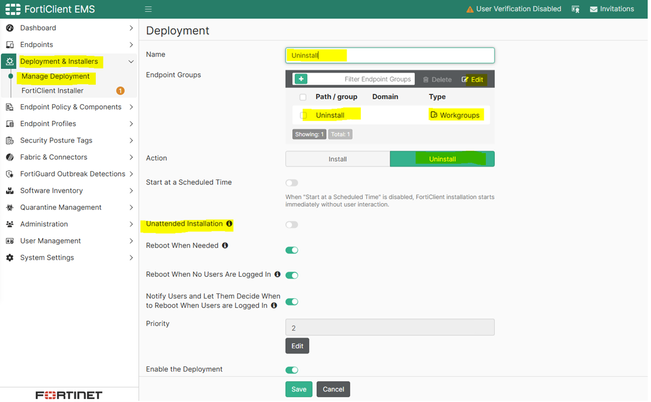Open the Administration menu
651x402 pixels.
[44, 224]
